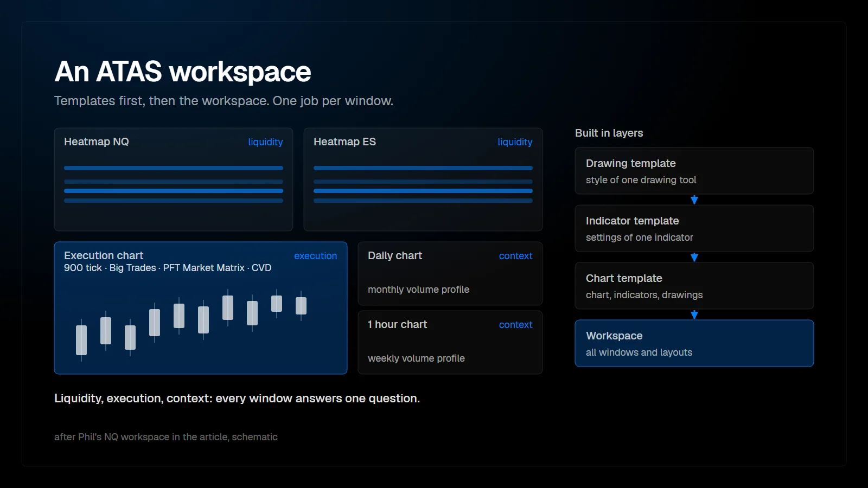
Task: Click the arrow below Chart template
Action: point(694,314)
